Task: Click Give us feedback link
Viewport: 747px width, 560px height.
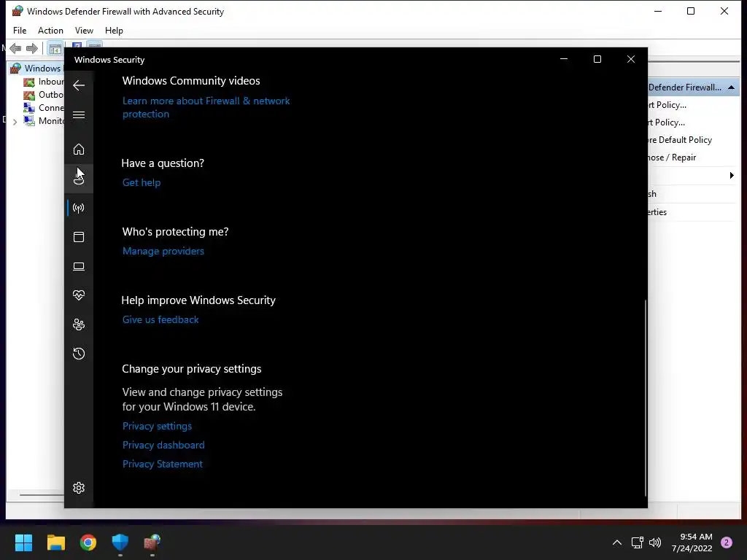Action: [160, 320]
